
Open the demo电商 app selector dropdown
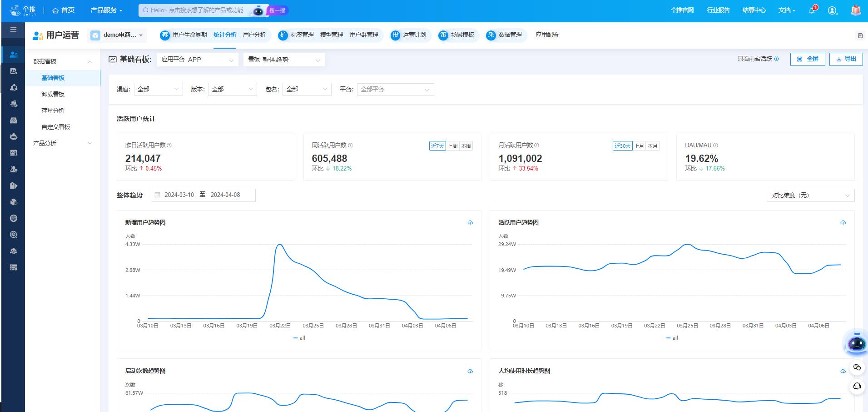(117, 35)
